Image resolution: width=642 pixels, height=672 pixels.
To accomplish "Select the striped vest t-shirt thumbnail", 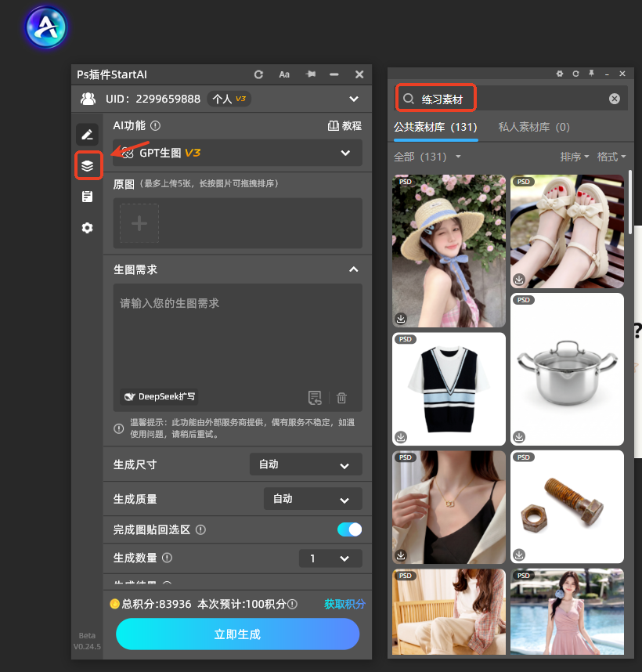I will 449,389.
